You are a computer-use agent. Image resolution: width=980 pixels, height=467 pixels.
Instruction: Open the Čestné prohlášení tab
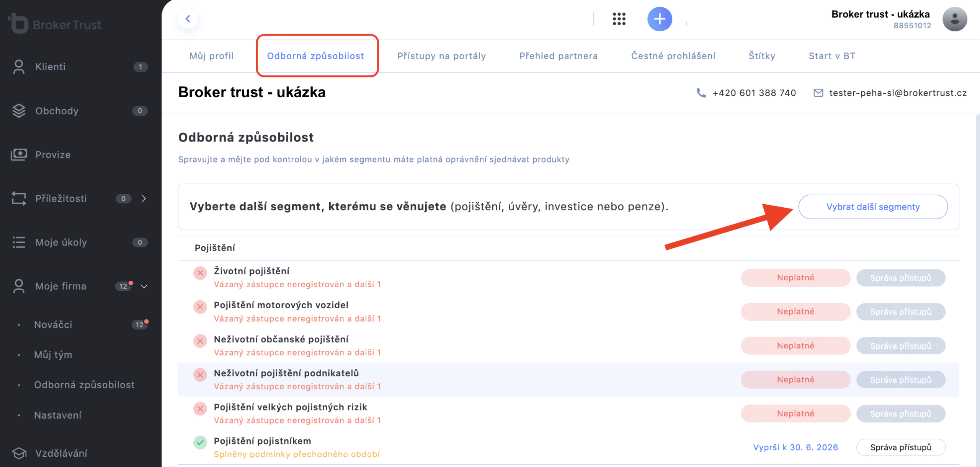(673, 56)
